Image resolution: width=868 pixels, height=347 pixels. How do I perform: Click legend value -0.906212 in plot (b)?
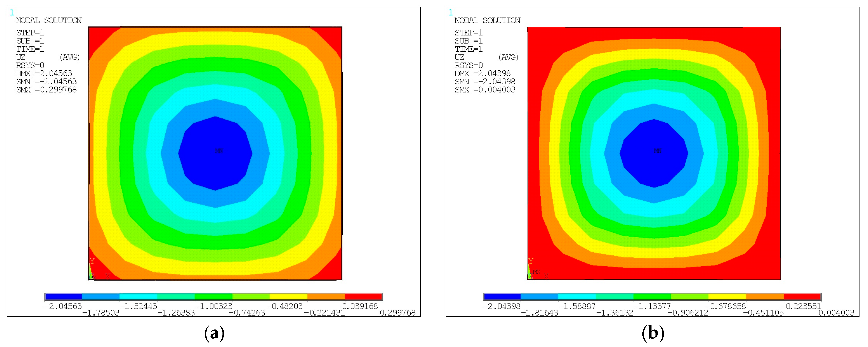[x=688, y=313]
